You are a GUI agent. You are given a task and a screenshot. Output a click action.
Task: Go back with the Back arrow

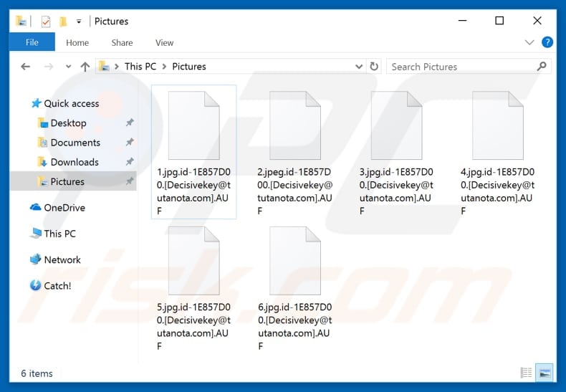click(25, 67)
